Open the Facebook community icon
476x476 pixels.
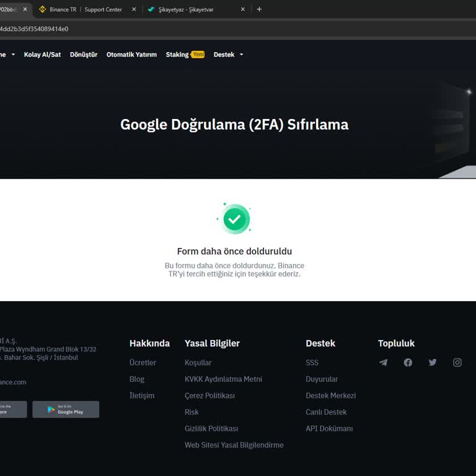pos(408,362)
